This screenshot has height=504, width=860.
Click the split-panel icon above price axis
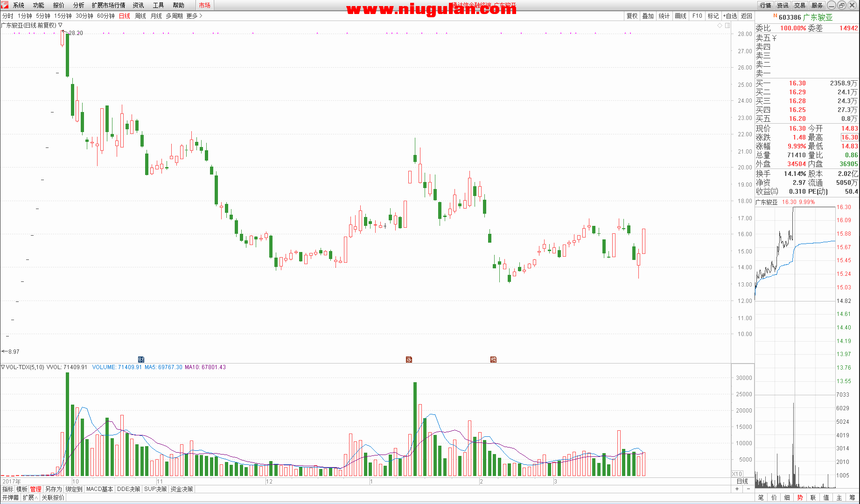coord(727,25)
